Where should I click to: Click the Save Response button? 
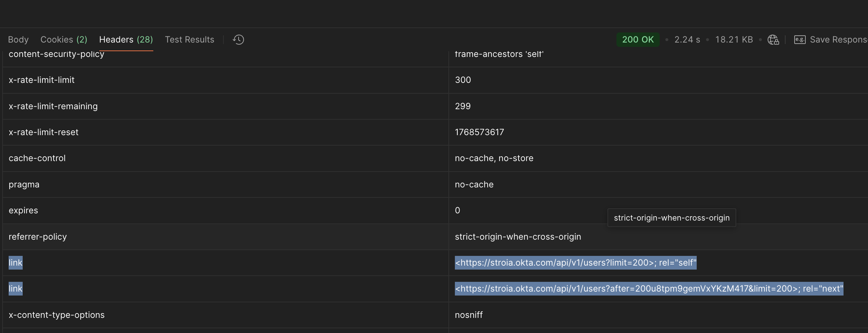pyautogui.click(x=831, y=40)
